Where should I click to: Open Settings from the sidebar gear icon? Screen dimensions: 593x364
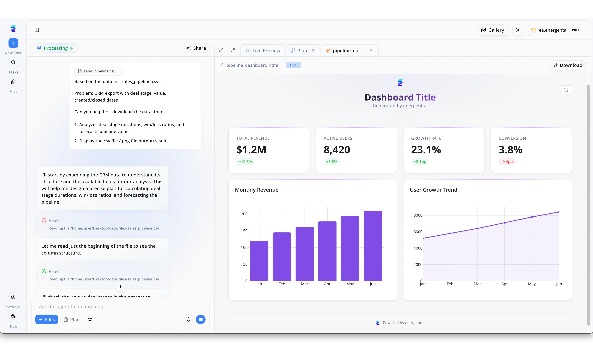[x=13, y=297]
